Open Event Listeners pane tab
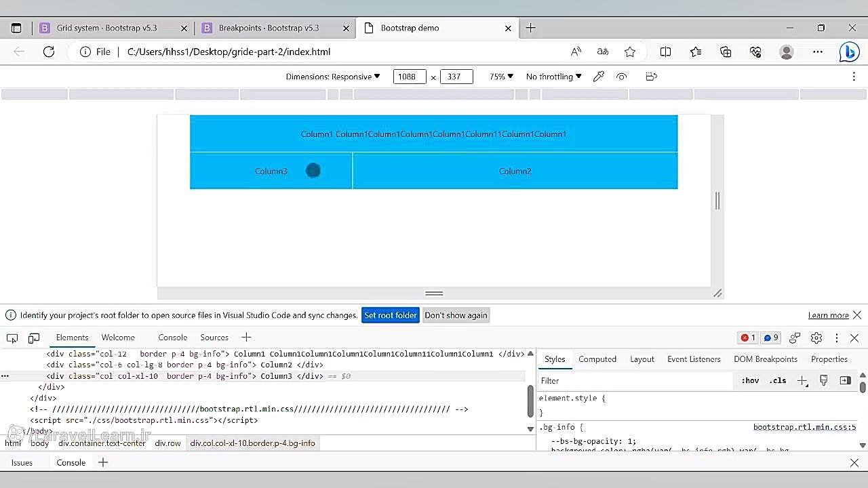This screenshot has width=868, height=488. [x=694, y=359]
